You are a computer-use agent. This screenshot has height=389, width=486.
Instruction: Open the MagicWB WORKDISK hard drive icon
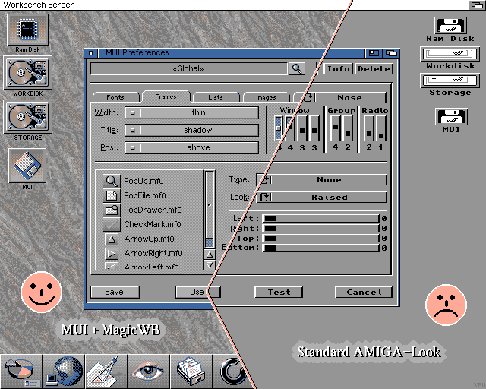(x=28, y=73)
